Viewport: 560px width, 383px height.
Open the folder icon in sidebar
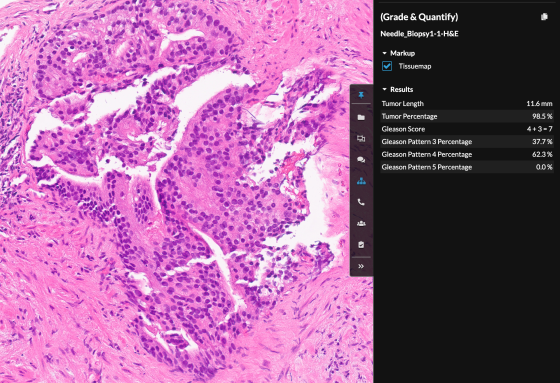(x=361, y=117)
